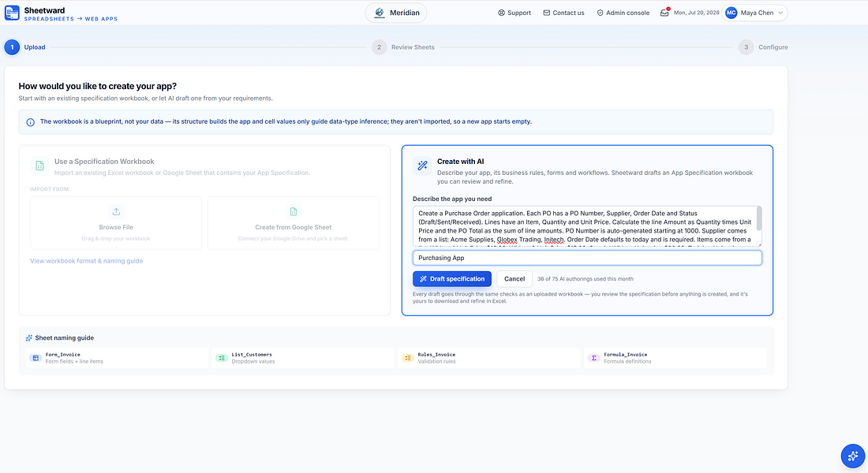
Task: Go to step 3 Configure
Action: coord(763,47)
